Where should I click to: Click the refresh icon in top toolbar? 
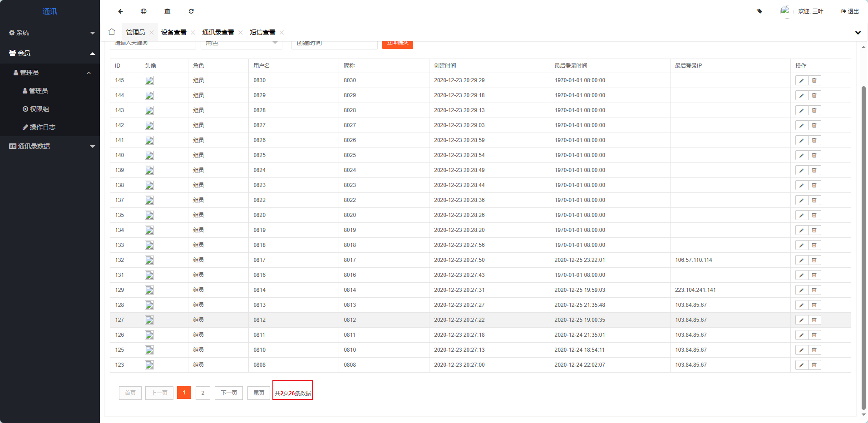(x=191, y=11)
